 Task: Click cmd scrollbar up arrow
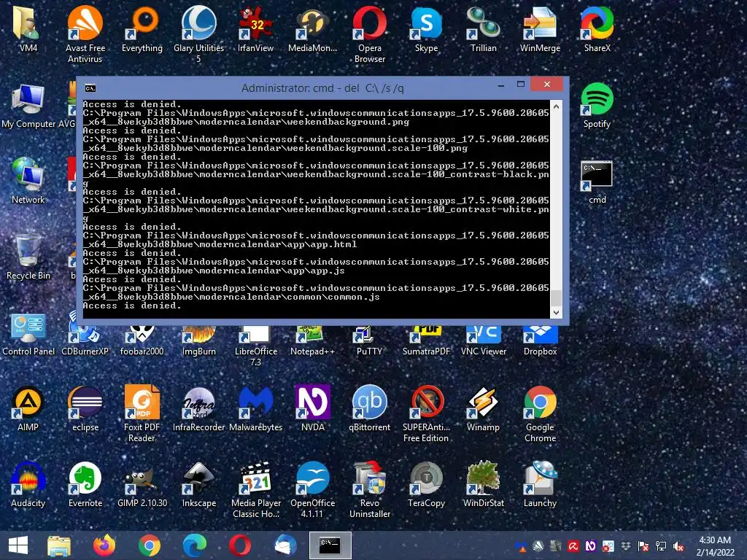(556, 106)
